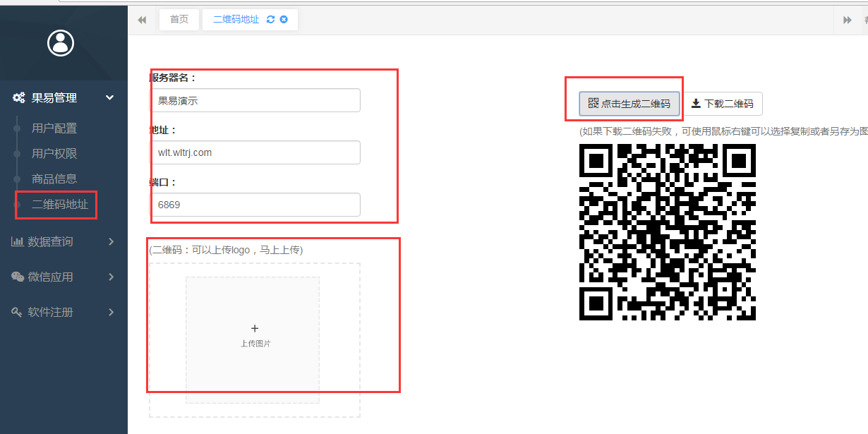Expand the 软件注册 menu arrow
This screenshot has width=868, height=434.
pyautogui.click(x=111, y=312)
